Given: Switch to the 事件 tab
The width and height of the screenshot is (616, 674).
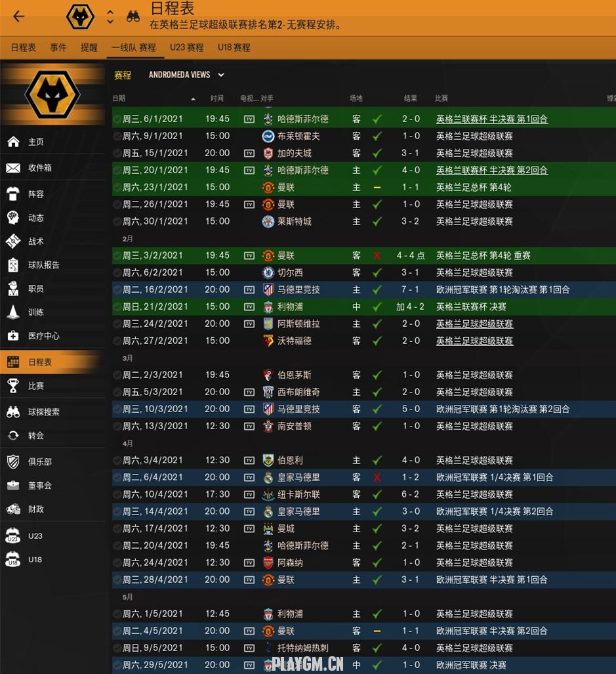Looking at the screenshot, I should [58, 48].
